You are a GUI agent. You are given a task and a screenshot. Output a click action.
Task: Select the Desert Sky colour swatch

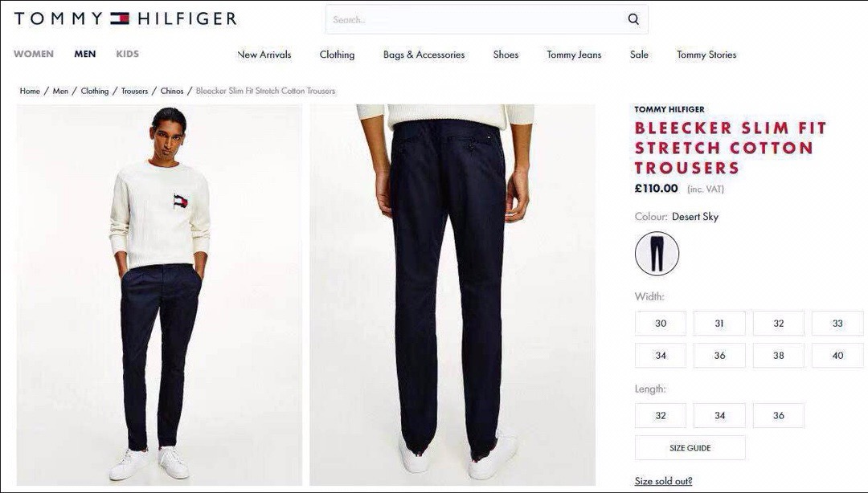pyautogui.click(x=657, y=254)
